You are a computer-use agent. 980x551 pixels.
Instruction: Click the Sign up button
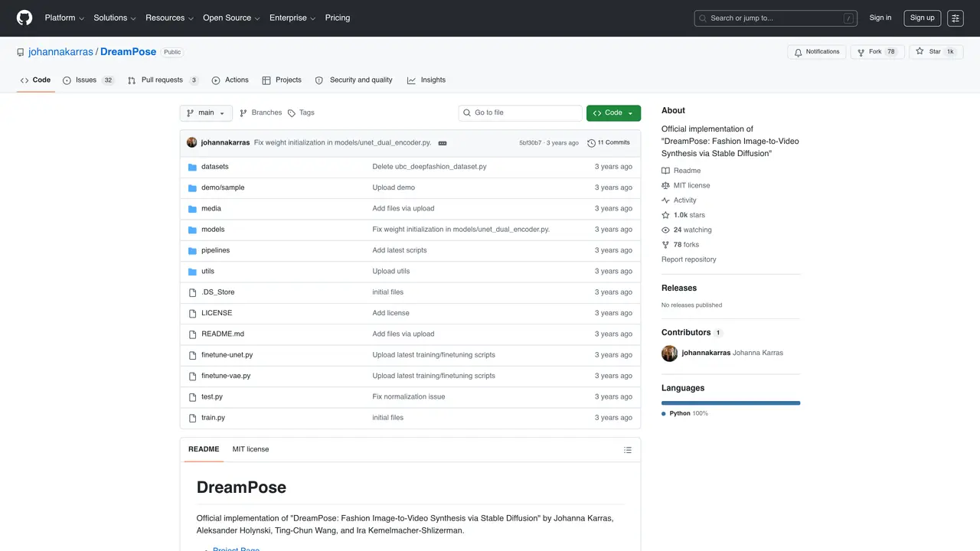922,18
